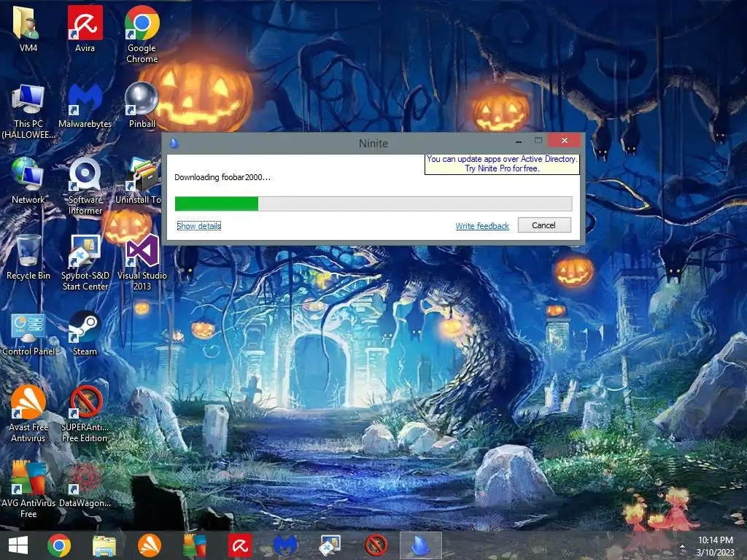Image resolution: width=747 pixels, height=560 pixels.
Task: Click the Try Ninite Pro banner
Action: 502,164
